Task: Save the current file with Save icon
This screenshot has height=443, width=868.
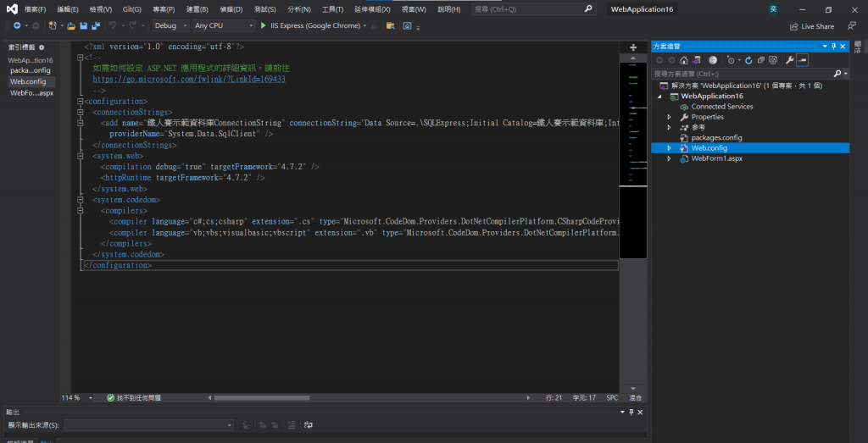Action: click(x=84, y=25)
